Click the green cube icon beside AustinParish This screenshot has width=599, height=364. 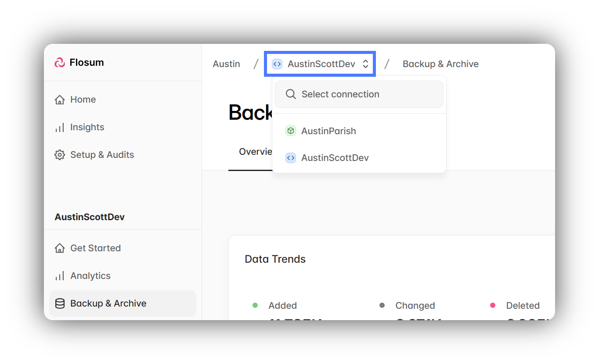click(x=290, y=131)
